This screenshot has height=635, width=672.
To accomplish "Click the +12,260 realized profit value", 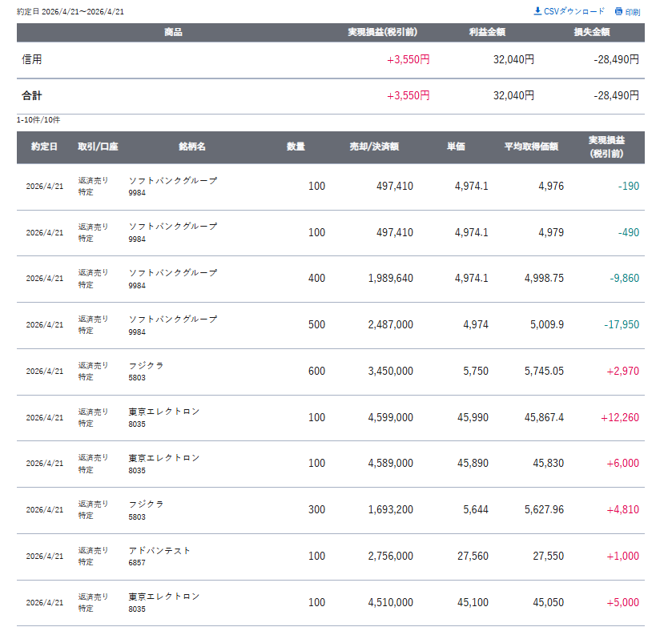I will tap(619, 417).
